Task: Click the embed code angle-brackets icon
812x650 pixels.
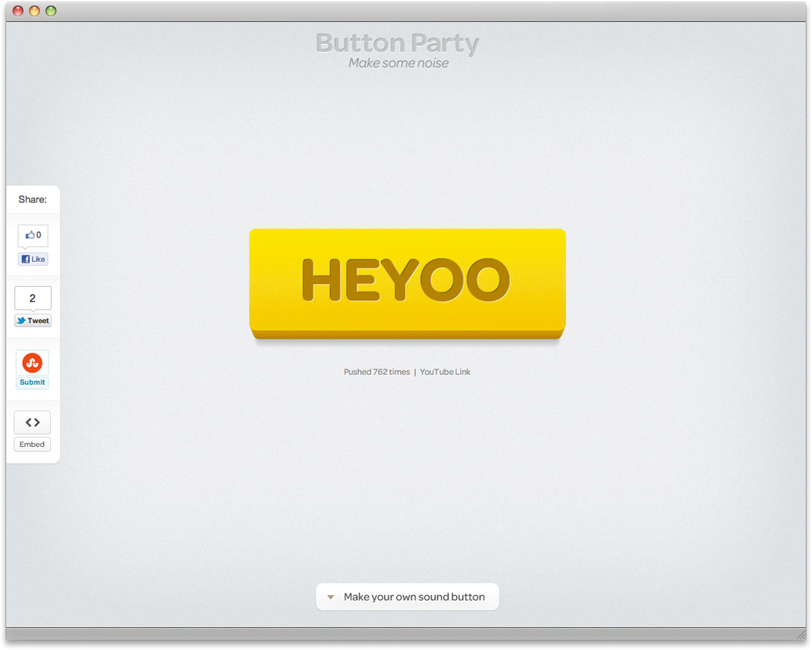Action: pos(33,423)
